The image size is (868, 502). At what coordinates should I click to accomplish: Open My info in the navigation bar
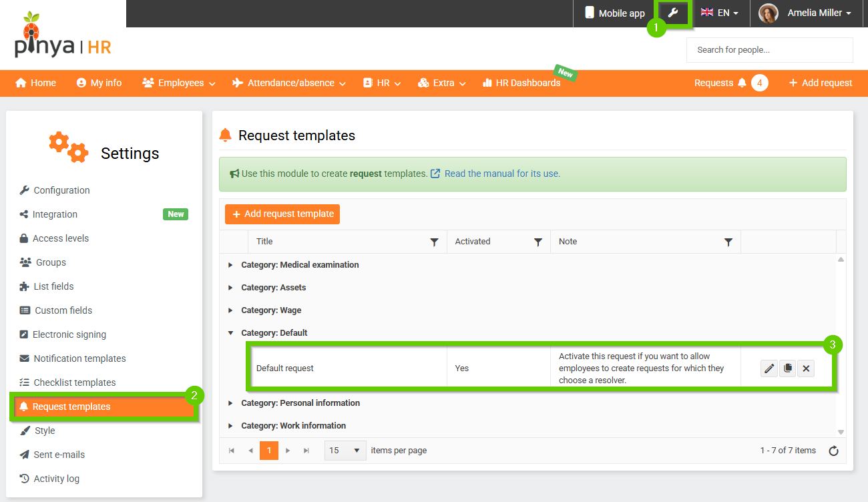(99, 83)
